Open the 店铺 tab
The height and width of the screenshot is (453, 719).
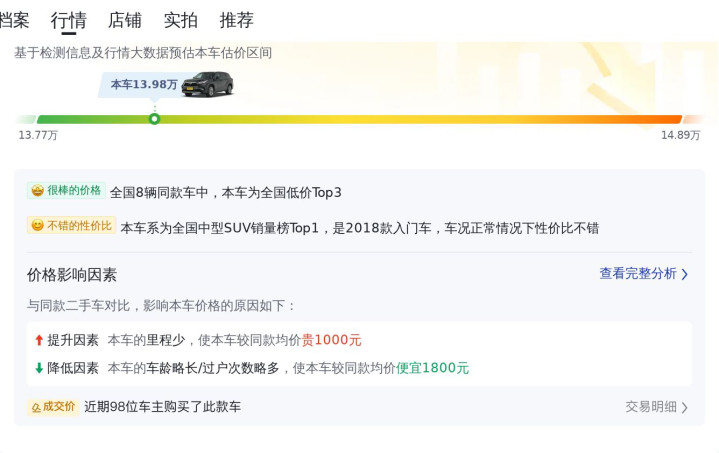pyautogui.click(x=125, y=20)
